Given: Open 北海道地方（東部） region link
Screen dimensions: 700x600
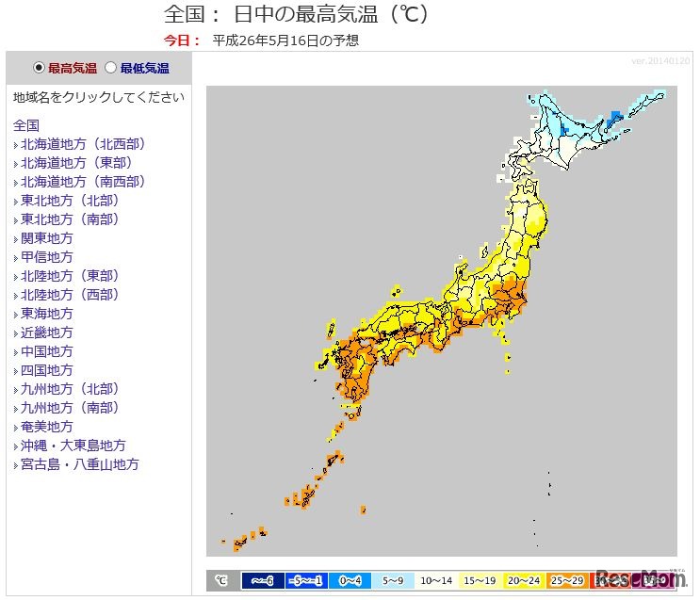Looking at the screenshot, I should click(76, 163).
